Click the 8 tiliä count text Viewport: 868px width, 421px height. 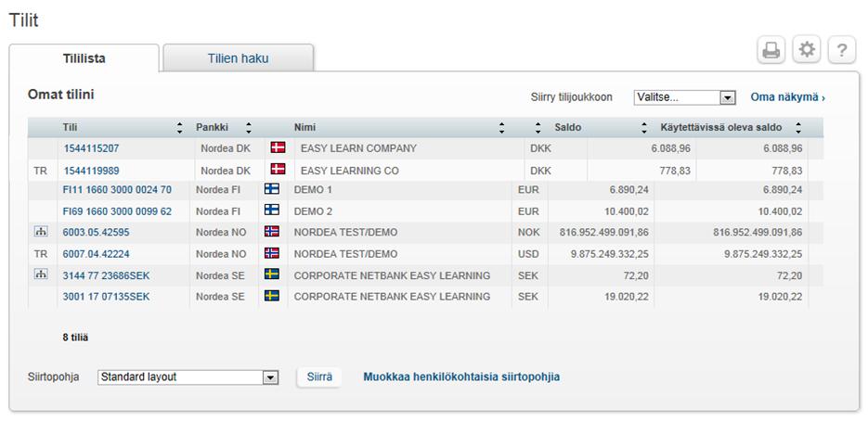click(75, 337)
